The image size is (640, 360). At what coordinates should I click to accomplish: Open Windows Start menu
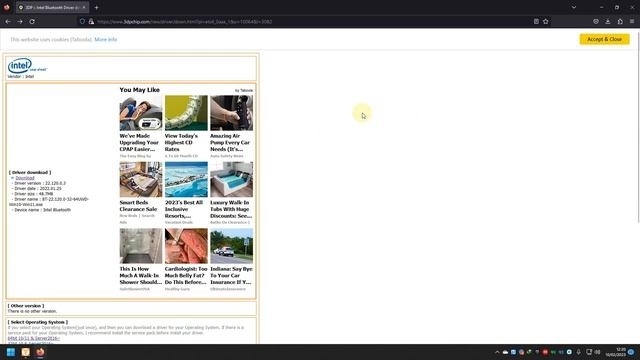11,352
